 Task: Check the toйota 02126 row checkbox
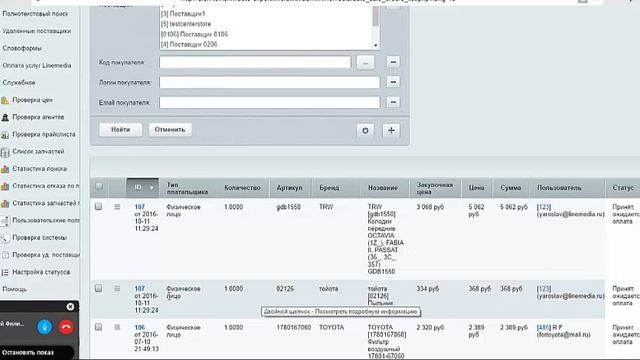[x=98, y=288]
